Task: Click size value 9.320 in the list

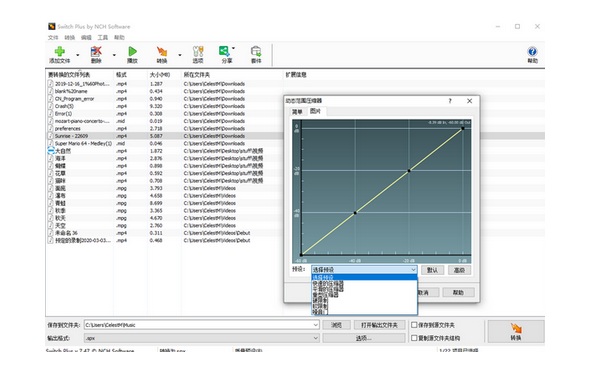Action: point(156,106)
